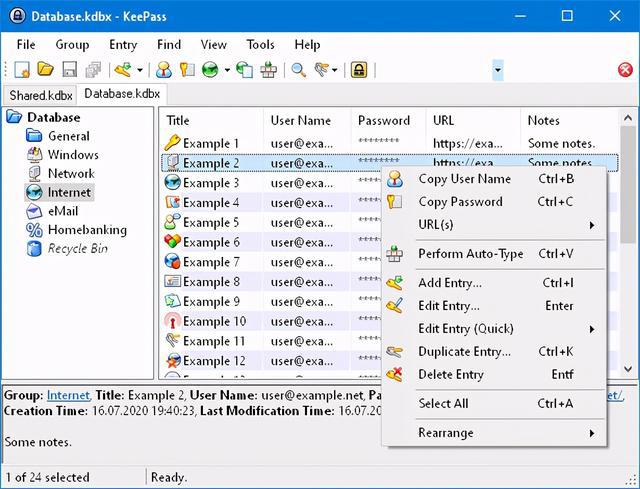Choose Edit Entry... in context menu

click(494, 306)
